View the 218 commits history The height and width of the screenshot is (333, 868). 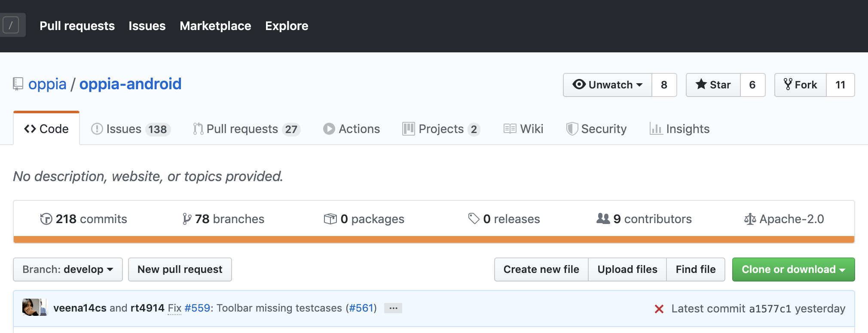[83, 219]
